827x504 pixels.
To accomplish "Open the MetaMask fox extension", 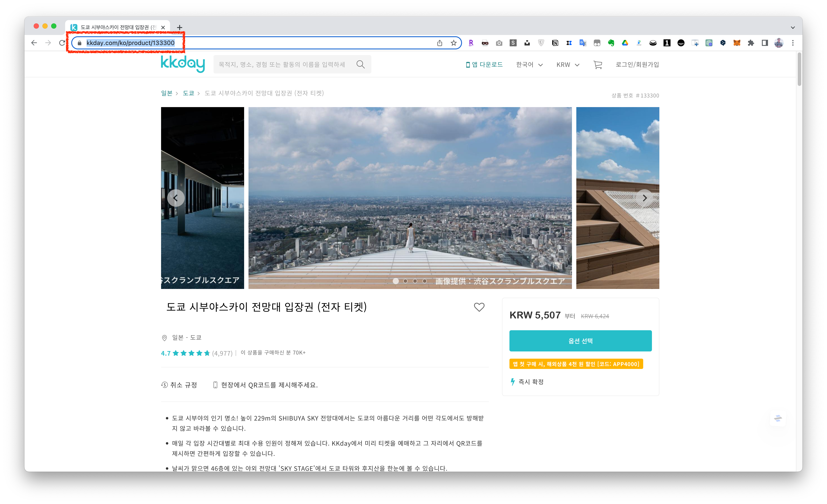I will pyautogui.click(x=737, y=43).
